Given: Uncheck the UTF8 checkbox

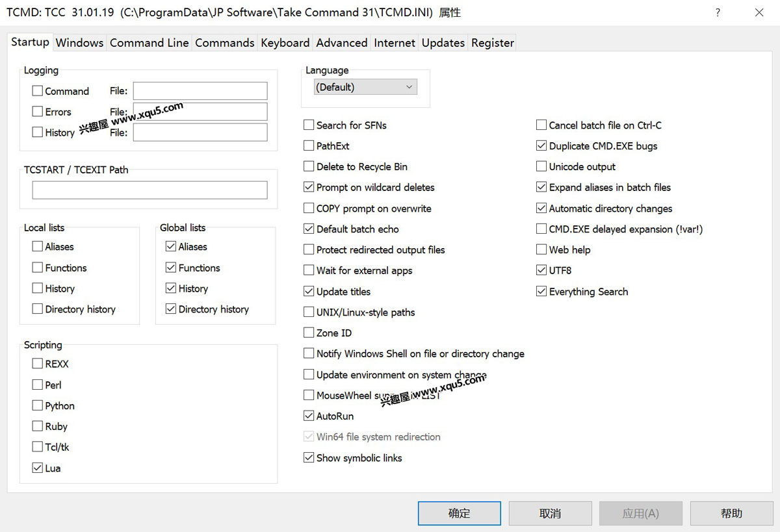Looking at the screenshot, I should 541,270.
